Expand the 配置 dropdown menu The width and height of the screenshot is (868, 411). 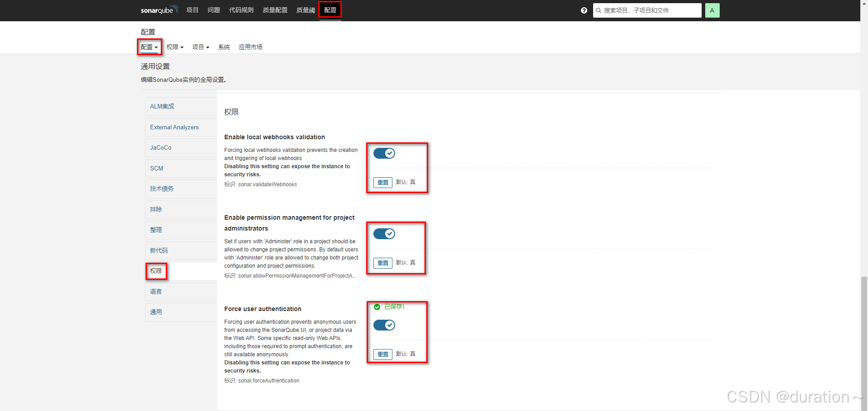click(x=149, y=47)
